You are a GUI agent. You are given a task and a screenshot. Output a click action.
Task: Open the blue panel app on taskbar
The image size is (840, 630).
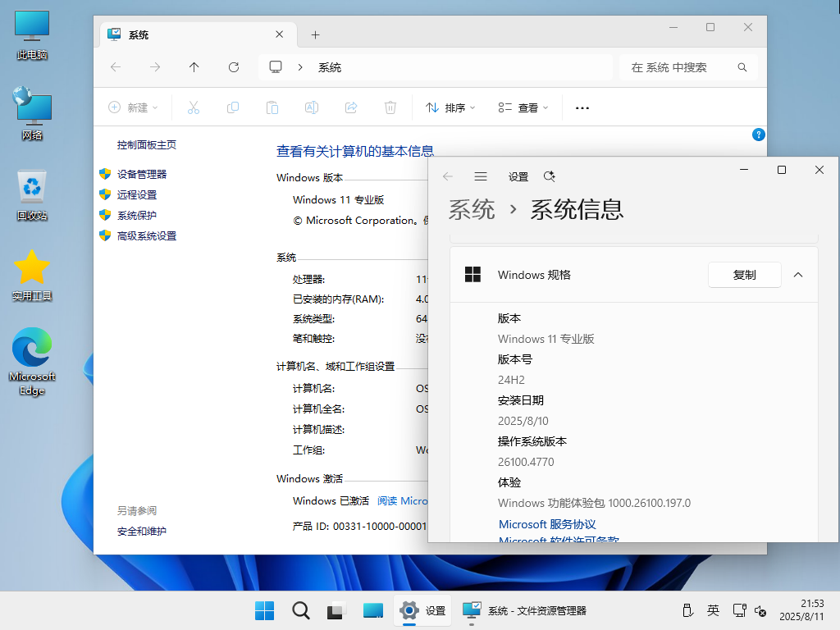tap(373, 610)
